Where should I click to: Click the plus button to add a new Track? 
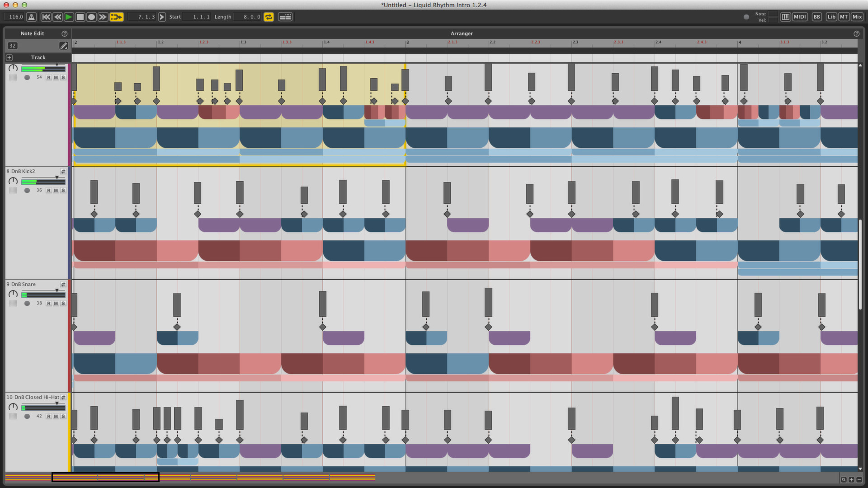tap(9, 57)
